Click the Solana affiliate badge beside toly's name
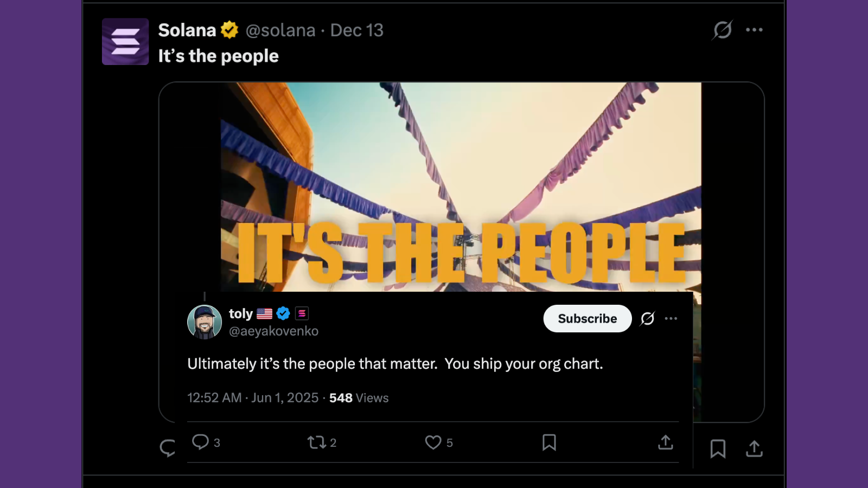 (x=302, y=313)
